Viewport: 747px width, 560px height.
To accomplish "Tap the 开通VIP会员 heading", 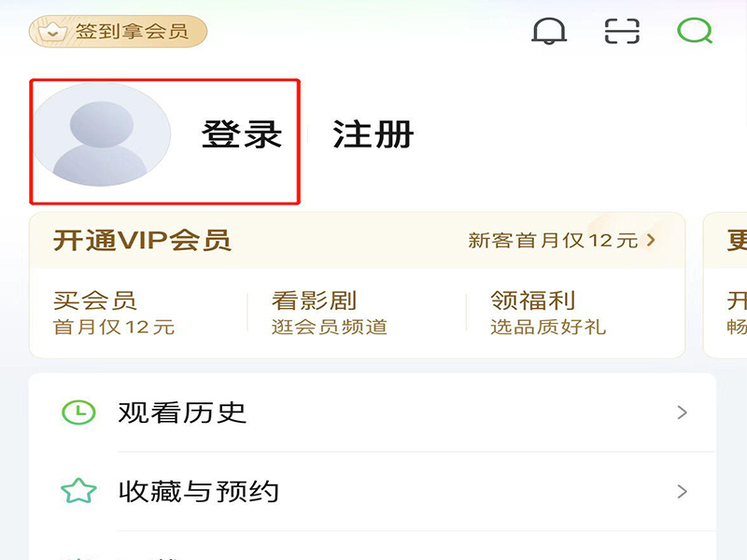I will point(142,240).
